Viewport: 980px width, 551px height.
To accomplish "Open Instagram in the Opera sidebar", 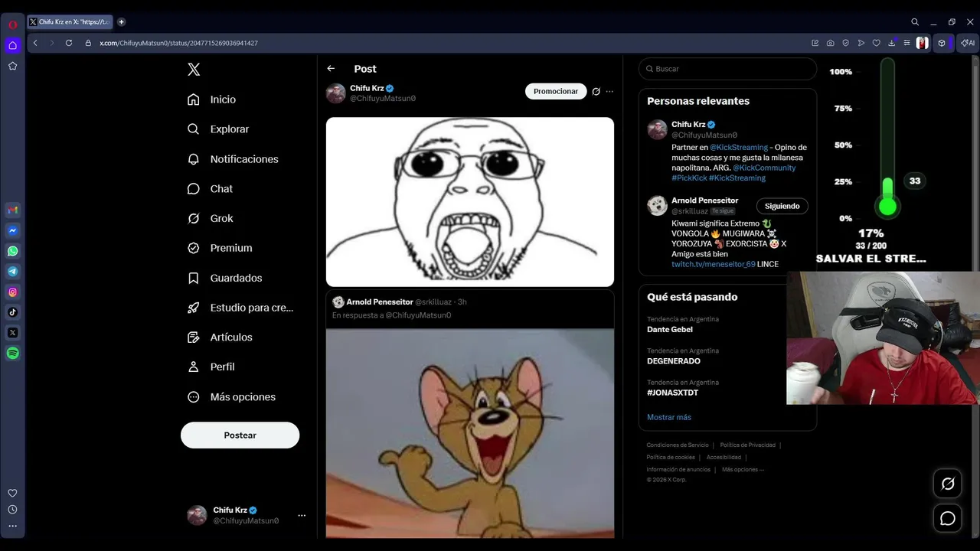I will pos(12,292).
